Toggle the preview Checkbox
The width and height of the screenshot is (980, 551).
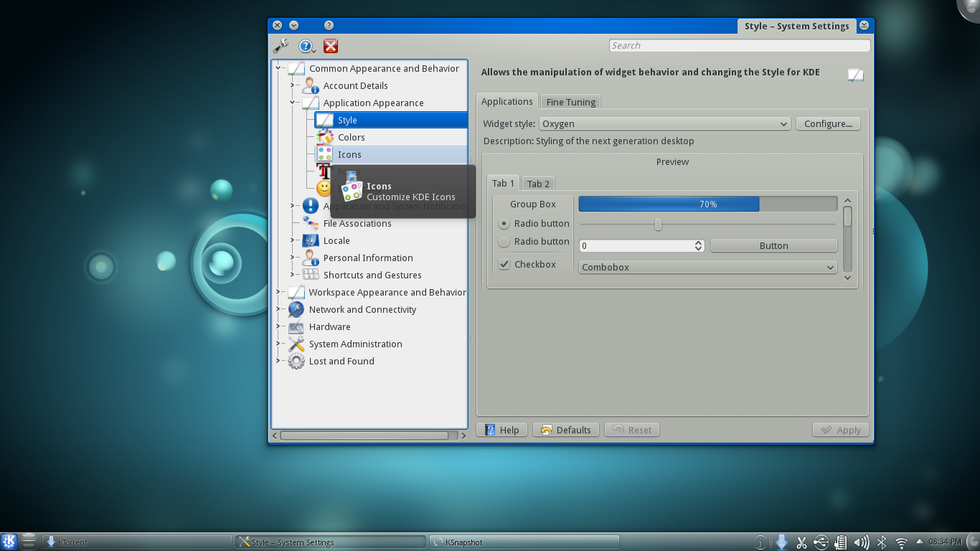point(504,264)
